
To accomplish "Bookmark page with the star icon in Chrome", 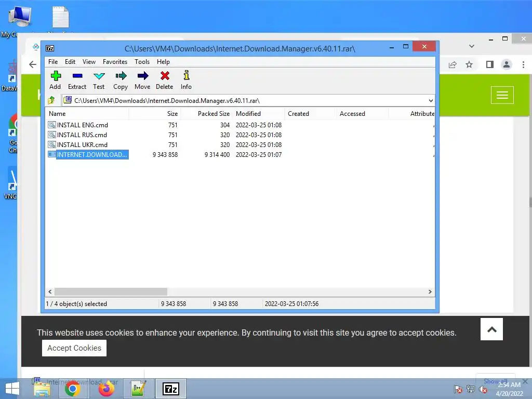I will [469, 64].
